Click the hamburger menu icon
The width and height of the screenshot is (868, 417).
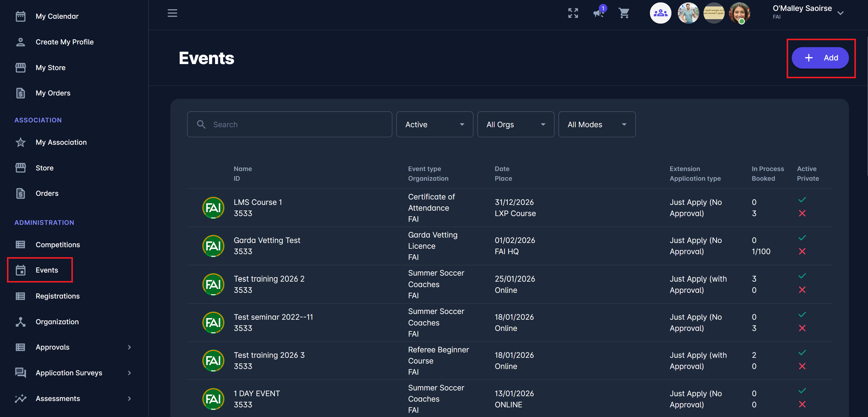(x=172, y=13)
